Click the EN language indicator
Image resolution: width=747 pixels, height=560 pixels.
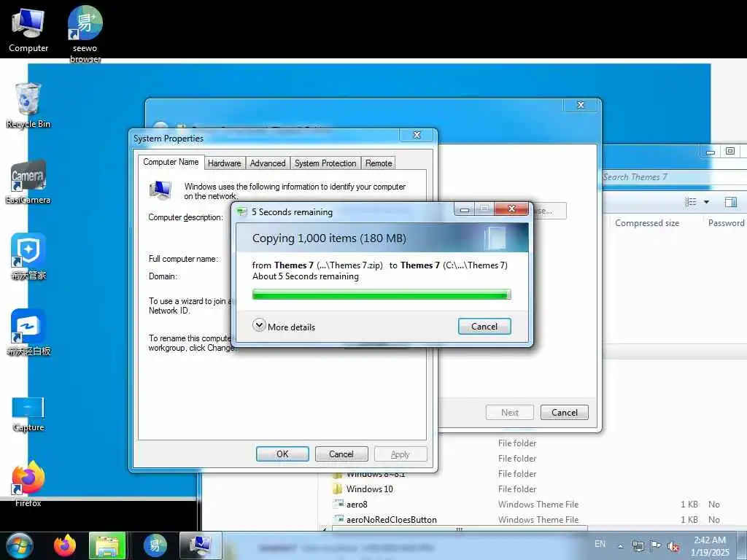coord(600,544)
